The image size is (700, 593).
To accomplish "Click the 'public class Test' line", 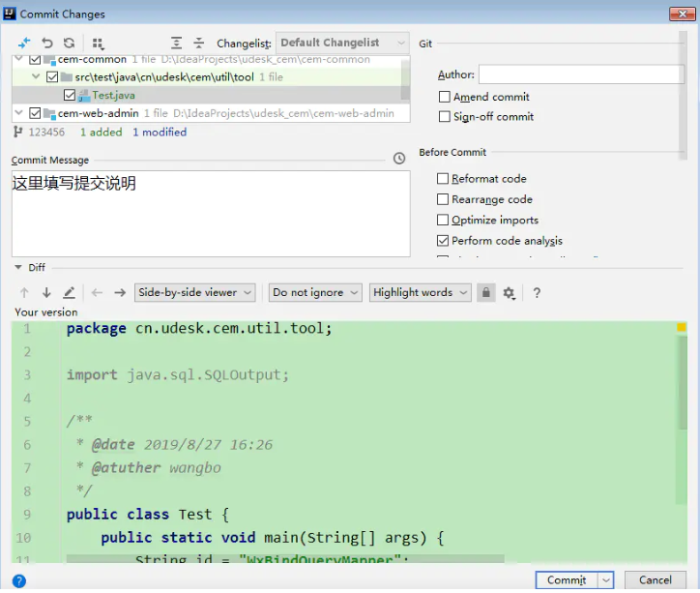I will pos(148,515).
